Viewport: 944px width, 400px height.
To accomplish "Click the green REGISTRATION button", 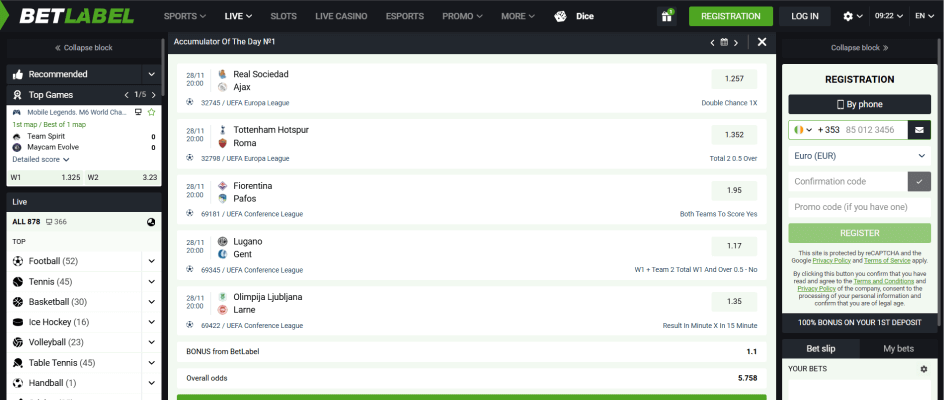I will [x=731, y=16].
